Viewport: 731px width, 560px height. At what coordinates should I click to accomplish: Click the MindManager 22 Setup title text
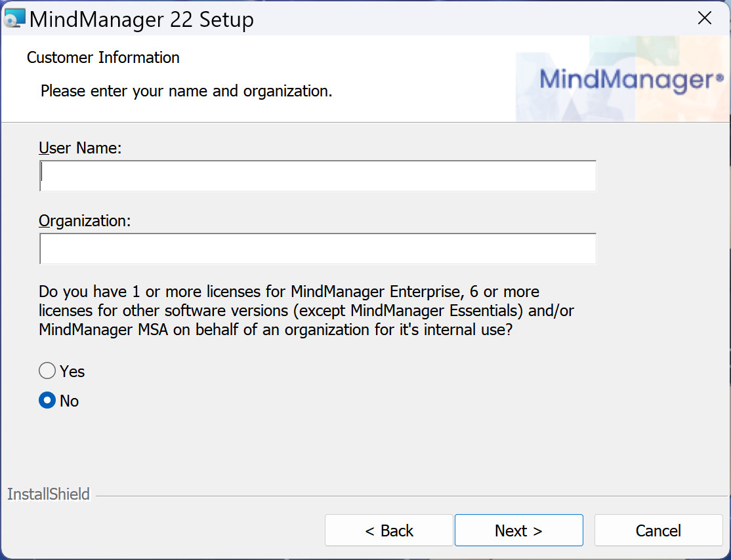pos(142,20)
